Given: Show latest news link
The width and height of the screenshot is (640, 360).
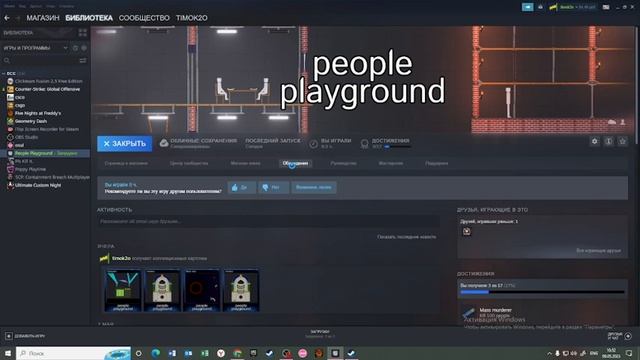Looking at the screenshot, I should point(406,237).
